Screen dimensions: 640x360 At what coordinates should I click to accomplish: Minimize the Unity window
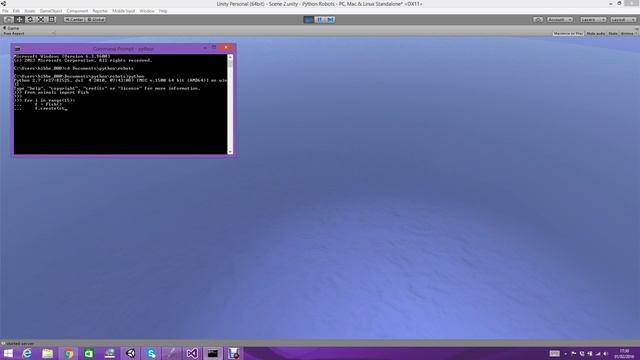coord(611,3)
